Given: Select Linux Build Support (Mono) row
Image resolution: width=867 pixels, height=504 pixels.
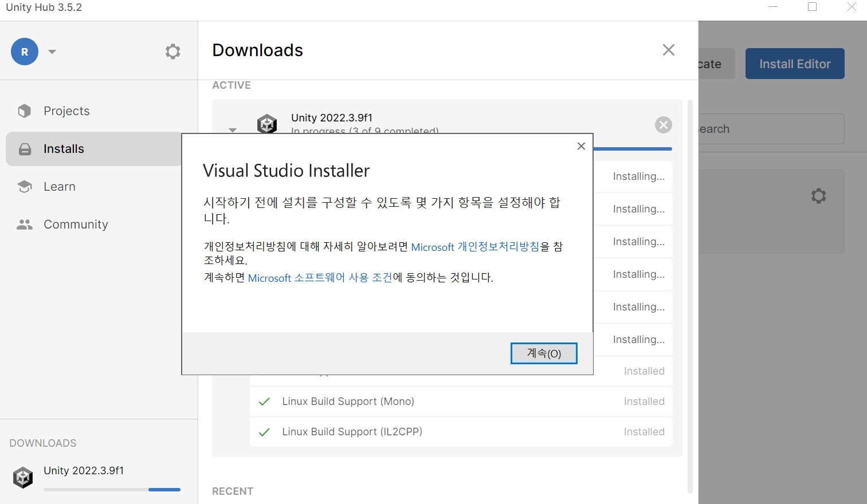Looking at the screenshot, I should pos(461,401).
